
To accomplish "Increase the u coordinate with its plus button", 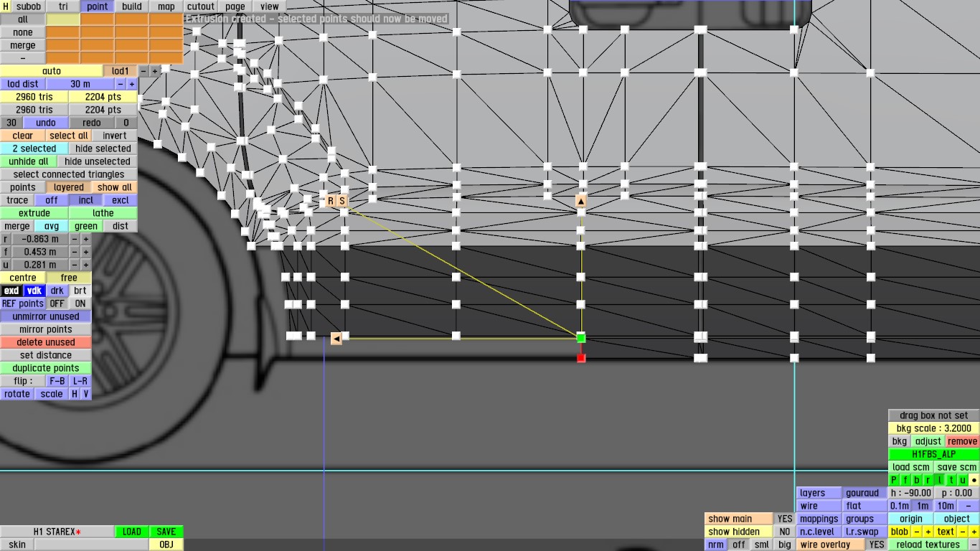I will tap(86, 265).
